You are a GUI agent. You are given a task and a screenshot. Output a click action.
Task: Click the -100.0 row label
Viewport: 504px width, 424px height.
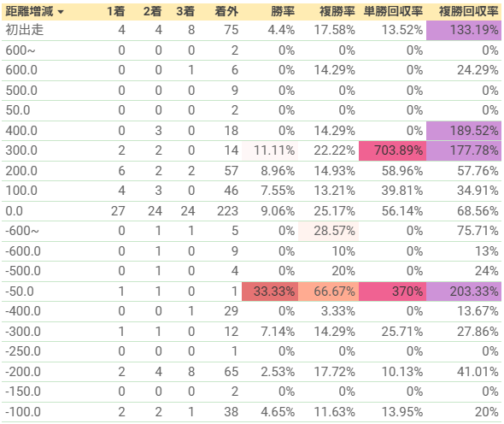23,412
